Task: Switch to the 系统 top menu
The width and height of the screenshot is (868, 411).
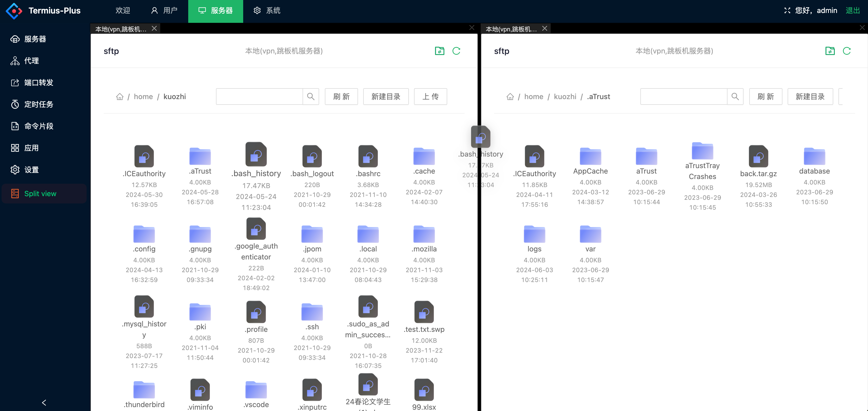Action: pos(267,11)
